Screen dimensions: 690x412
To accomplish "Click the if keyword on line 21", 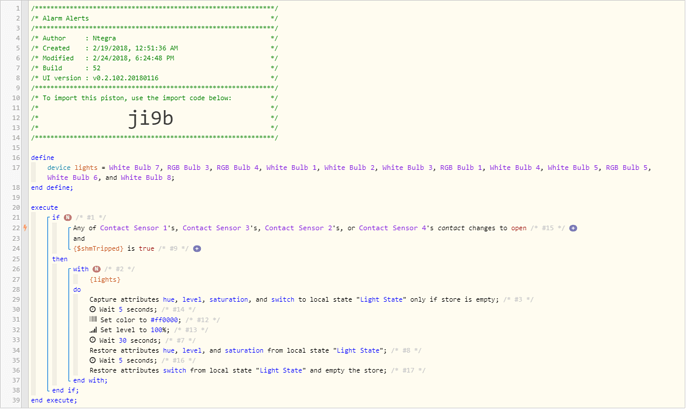I will coord(56,218).
